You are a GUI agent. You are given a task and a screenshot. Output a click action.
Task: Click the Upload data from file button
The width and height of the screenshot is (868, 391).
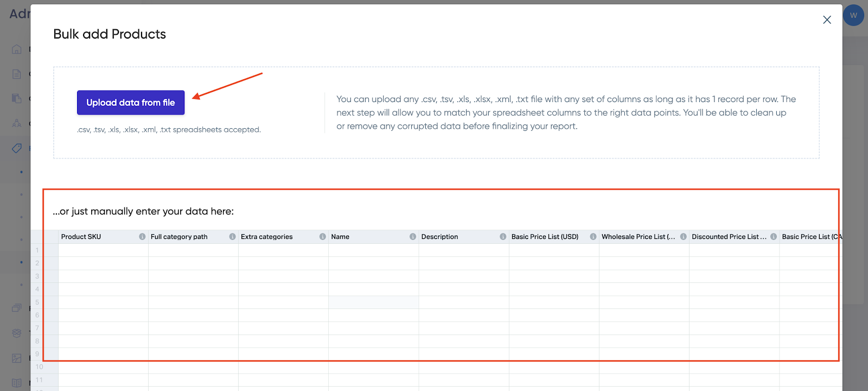point(131,103)
